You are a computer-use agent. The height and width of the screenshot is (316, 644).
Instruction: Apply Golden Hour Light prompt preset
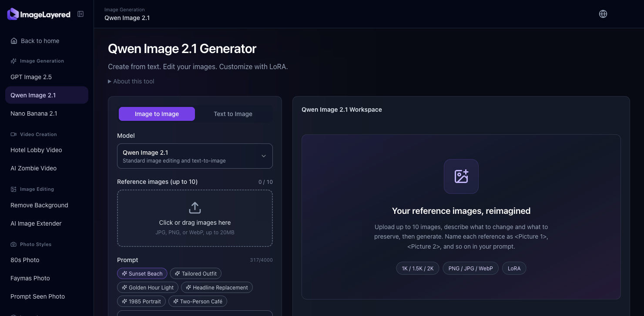click(x=148, y=287)
